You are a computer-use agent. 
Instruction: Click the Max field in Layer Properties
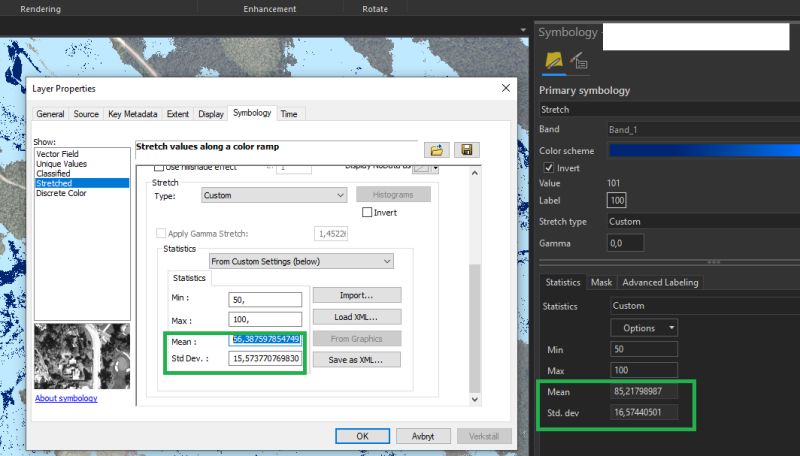click(265, 319)
